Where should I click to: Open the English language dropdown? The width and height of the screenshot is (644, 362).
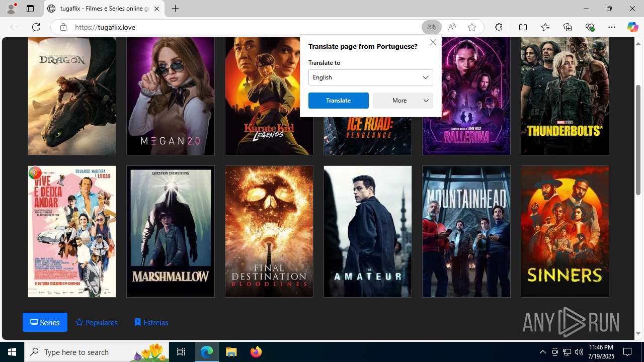coord(371,77)
